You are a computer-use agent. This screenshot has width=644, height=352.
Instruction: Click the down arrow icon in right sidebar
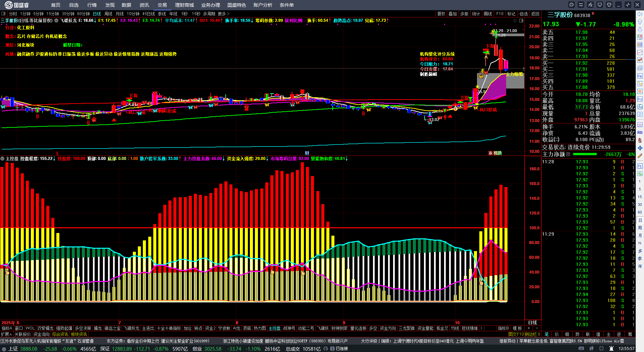click(x=640, y=30)
